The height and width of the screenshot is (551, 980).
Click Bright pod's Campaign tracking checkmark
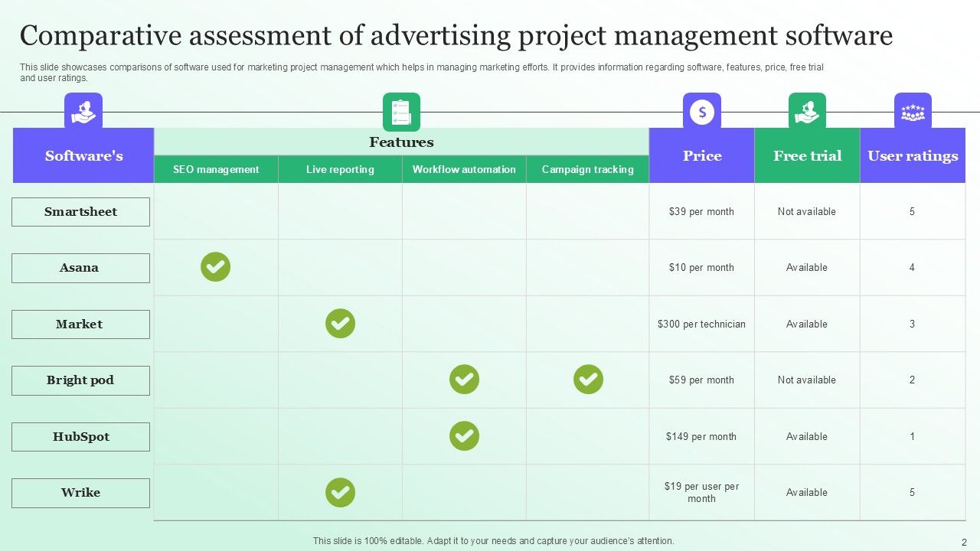[x=588, y=380]
